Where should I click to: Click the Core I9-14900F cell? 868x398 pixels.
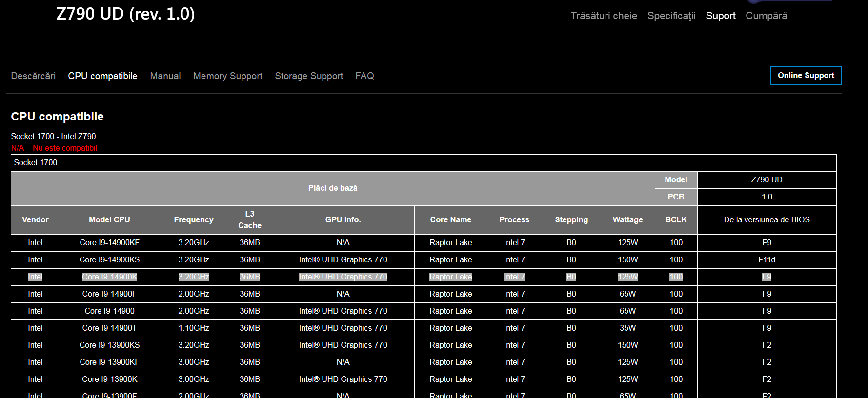coord(109,294)
